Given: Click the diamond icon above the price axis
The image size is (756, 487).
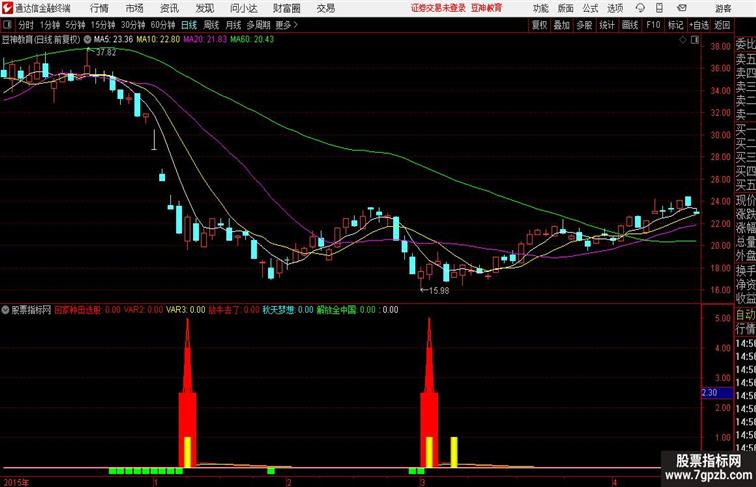Looking at the screenshot, I should pos(683,40).
